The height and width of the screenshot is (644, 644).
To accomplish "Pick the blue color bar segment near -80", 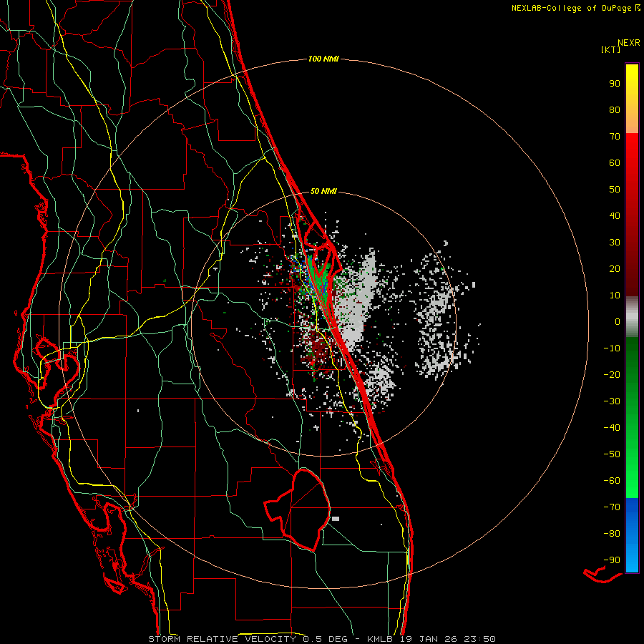I will point(632,534).
